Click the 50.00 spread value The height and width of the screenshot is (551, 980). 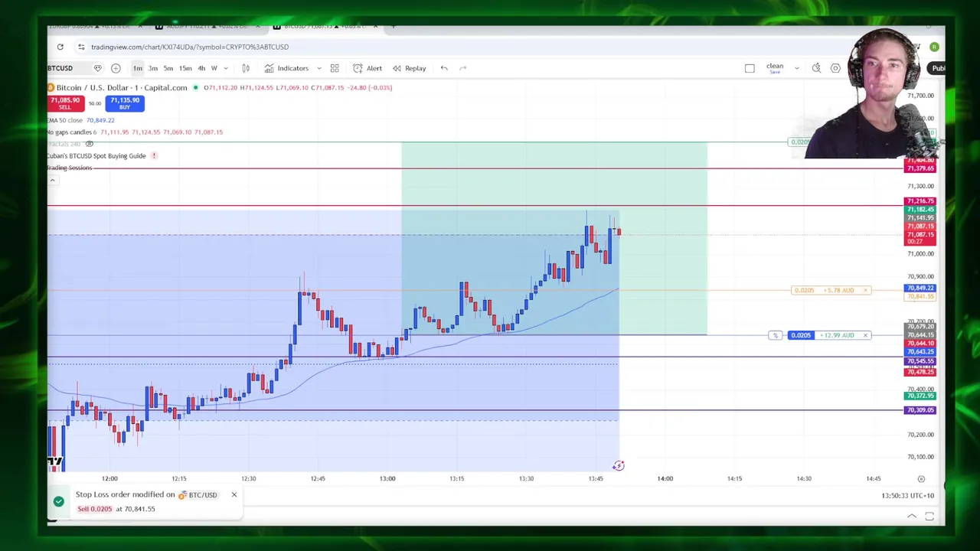(94, 103)
